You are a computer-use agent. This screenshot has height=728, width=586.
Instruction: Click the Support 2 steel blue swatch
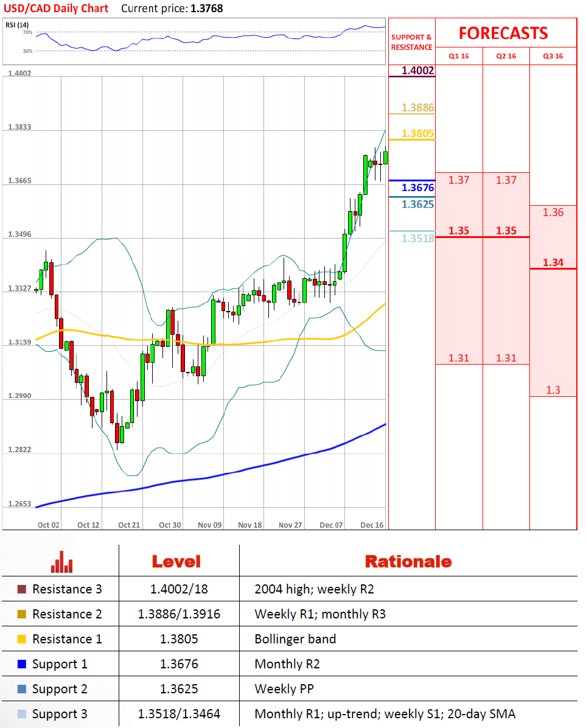coord(22,689)
